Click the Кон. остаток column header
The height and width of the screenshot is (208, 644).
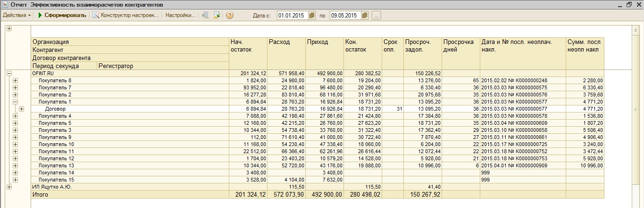coord(363,53)
